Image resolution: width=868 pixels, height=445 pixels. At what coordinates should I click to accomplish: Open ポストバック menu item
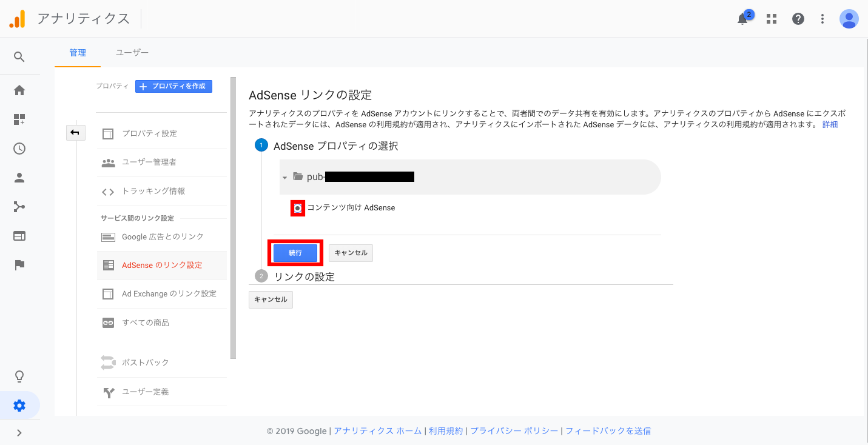click(161, 363)
